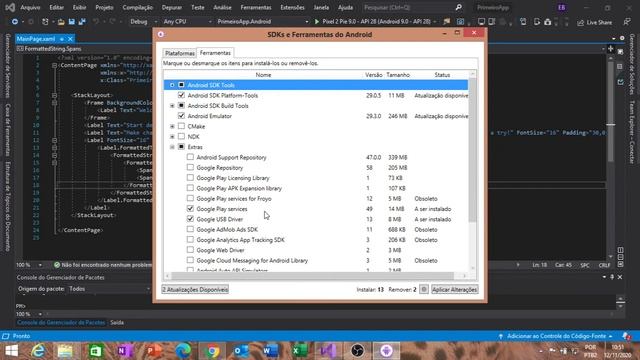The image size is (640, 360).
Task: Switch to Visual Studio taskbar icon
Action: 329,351
